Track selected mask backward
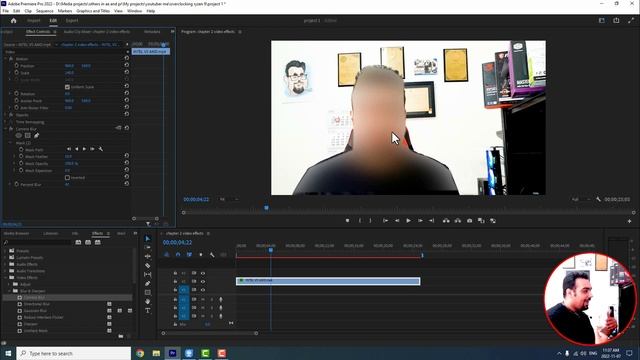 point(76,149)
